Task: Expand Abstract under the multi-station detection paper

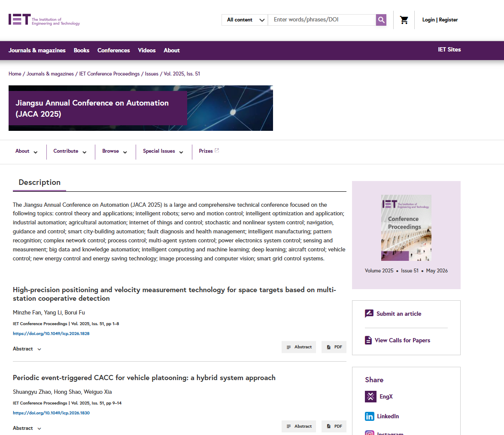Action: 27,349
